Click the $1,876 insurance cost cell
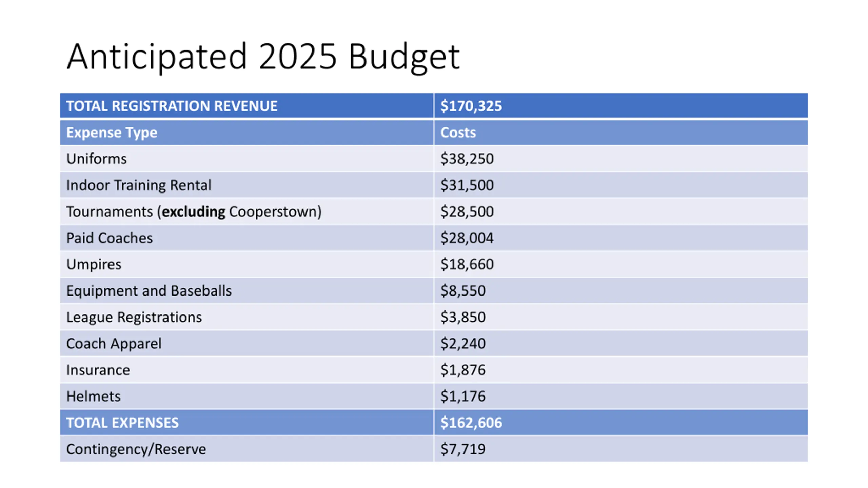Image resolution: width=868 pixels, height=488 pixels. [x=621, y=370]
